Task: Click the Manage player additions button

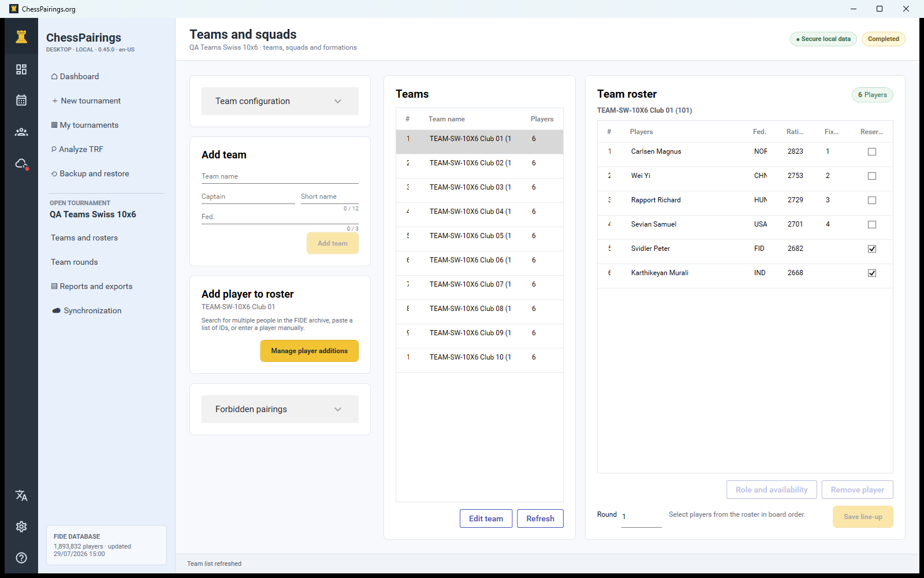Action: pos(309,351)
